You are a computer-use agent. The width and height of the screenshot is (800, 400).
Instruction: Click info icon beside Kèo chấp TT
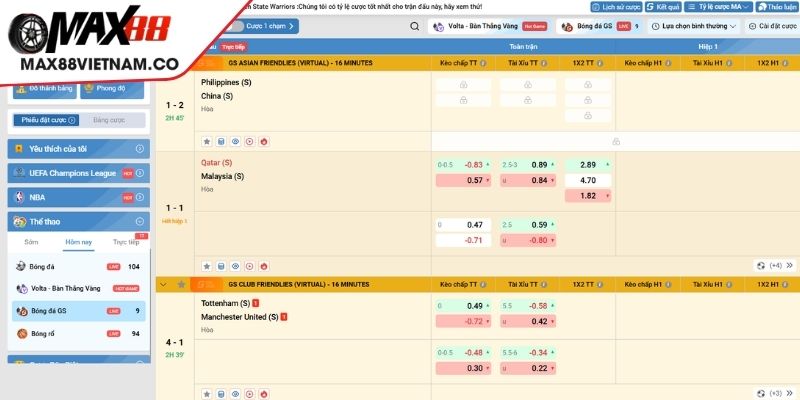(483, 63)
